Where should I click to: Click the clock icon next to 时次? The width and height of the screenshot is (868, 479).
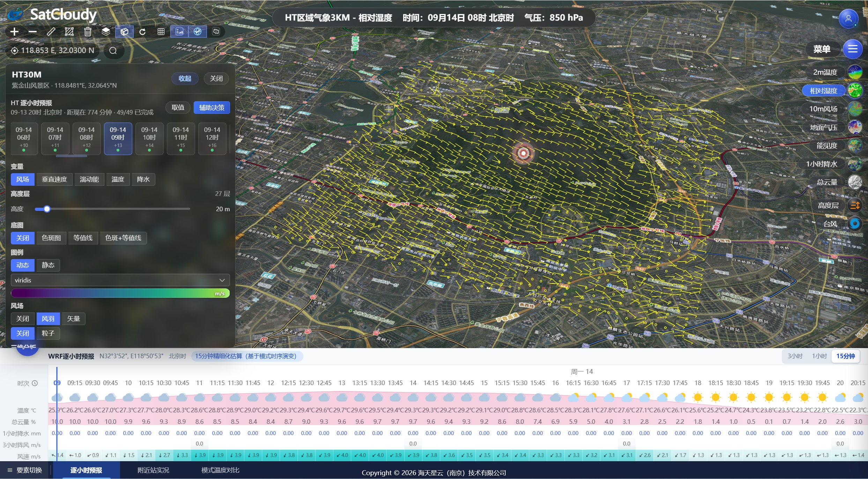coord(35,383)
